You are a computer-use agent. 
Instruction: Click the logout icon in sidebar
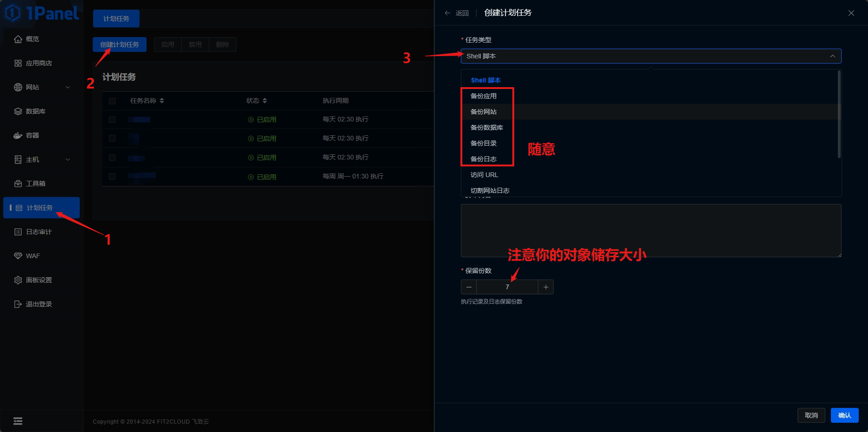pos(18,305)
